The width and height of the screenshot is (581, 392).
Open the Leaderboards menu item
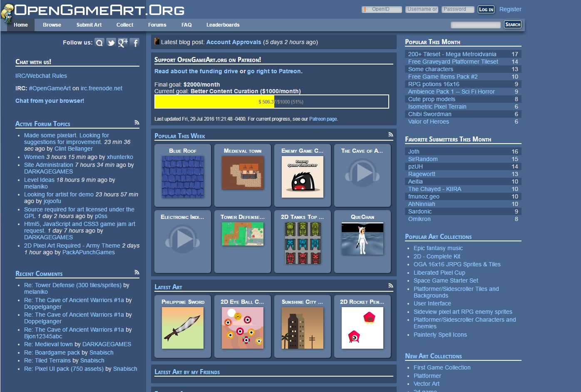click(223, 25)
